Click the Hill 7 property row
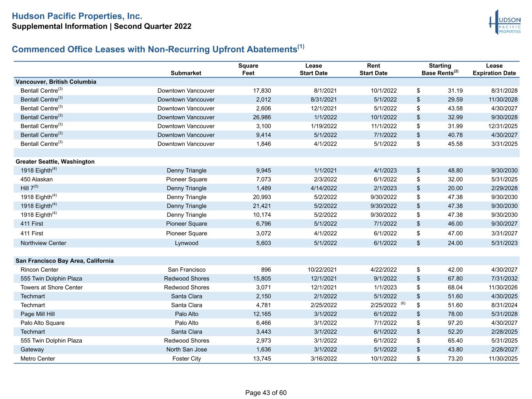 (x=267, y=188)
